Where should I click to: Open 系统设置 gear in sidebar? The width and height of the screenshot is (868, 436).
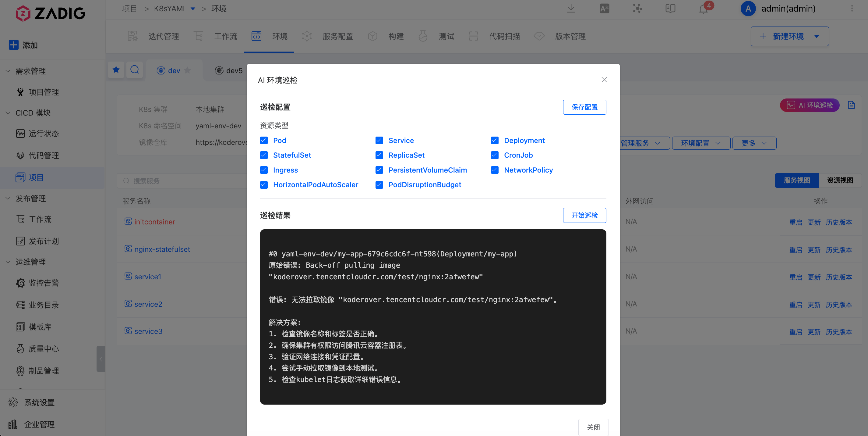(13, 402)
